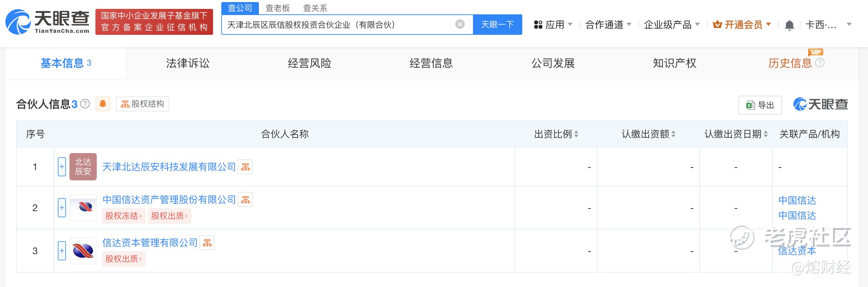Open 信达资本管理有限公司 link
The image size is (868, 287).
point(150,243)
